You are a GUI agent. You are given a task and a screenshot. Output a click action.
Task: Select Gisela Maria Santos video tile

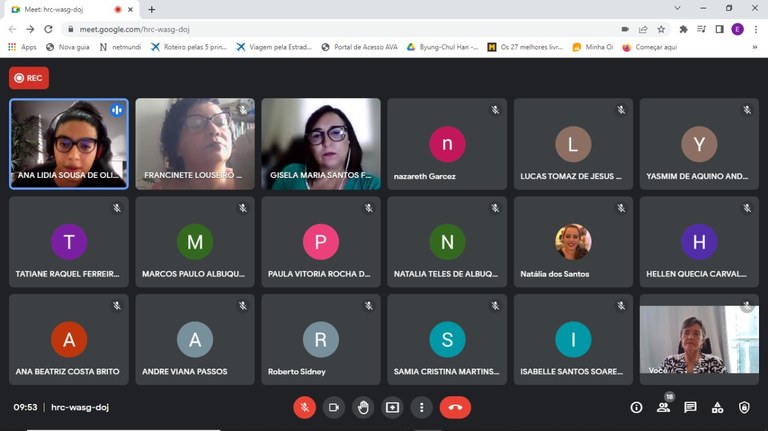click(x=321, y=144)
